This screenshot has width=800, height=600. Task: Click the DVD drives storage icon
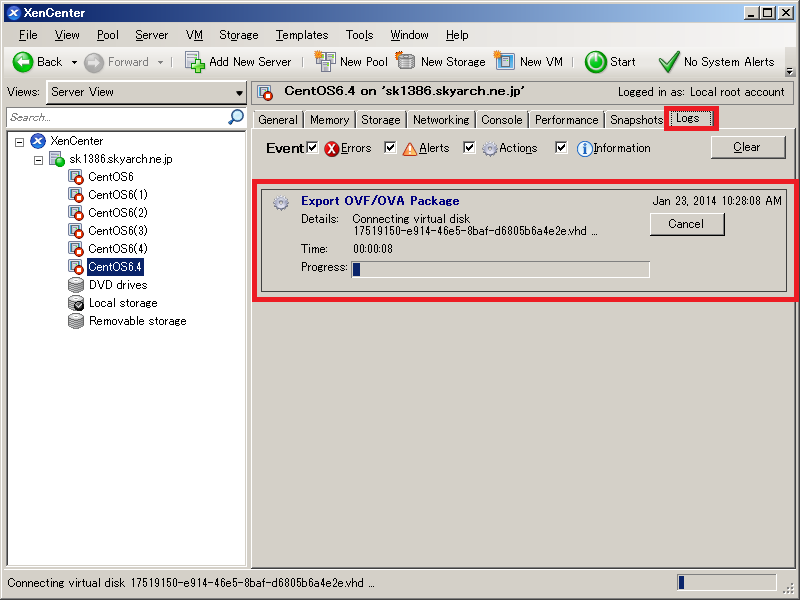(x=76, y=285)
